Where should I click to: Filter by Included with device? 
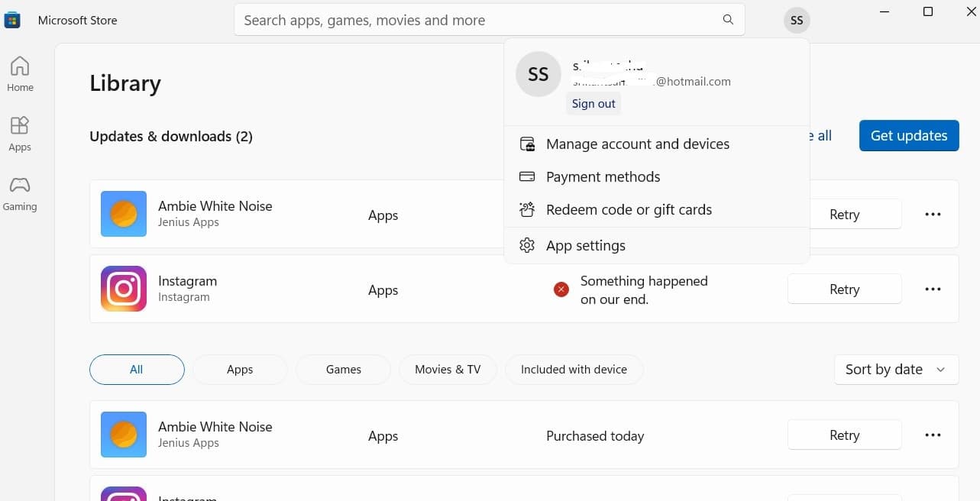(574, 369)
